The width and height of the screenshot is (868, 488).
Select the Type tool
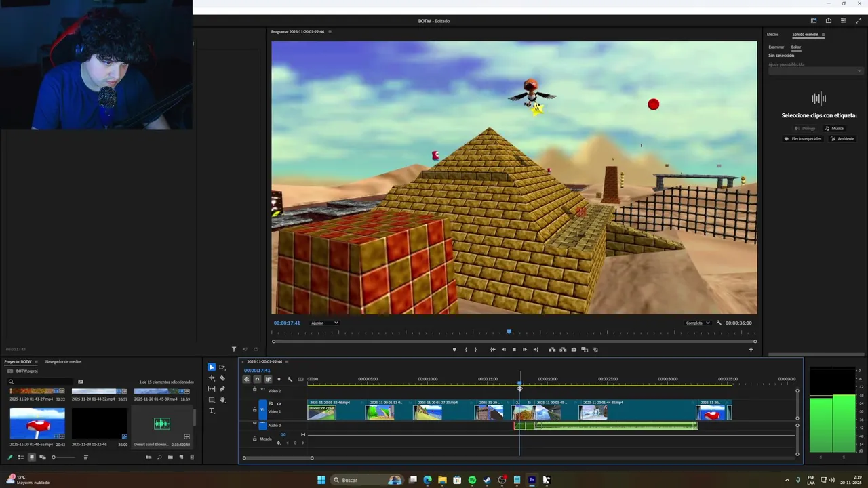coord(212,411)
